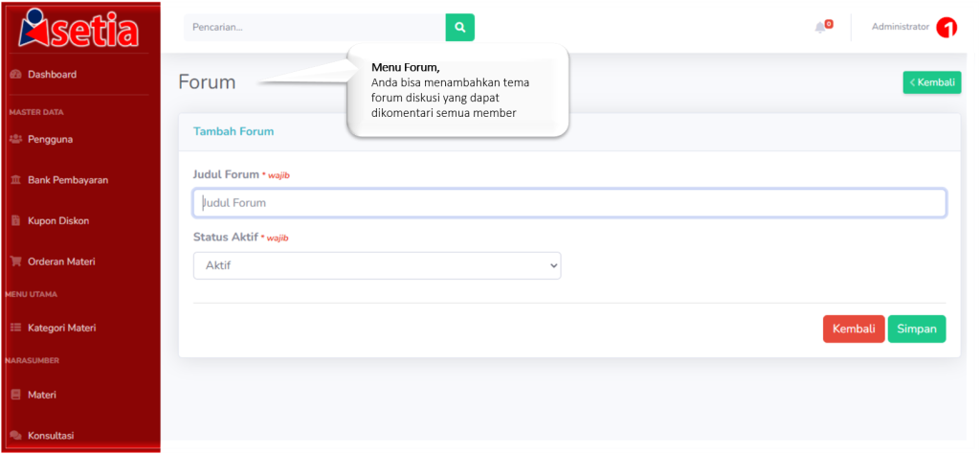Click the green Simpan button
980x454 pixels.
[x=917, y=329]
